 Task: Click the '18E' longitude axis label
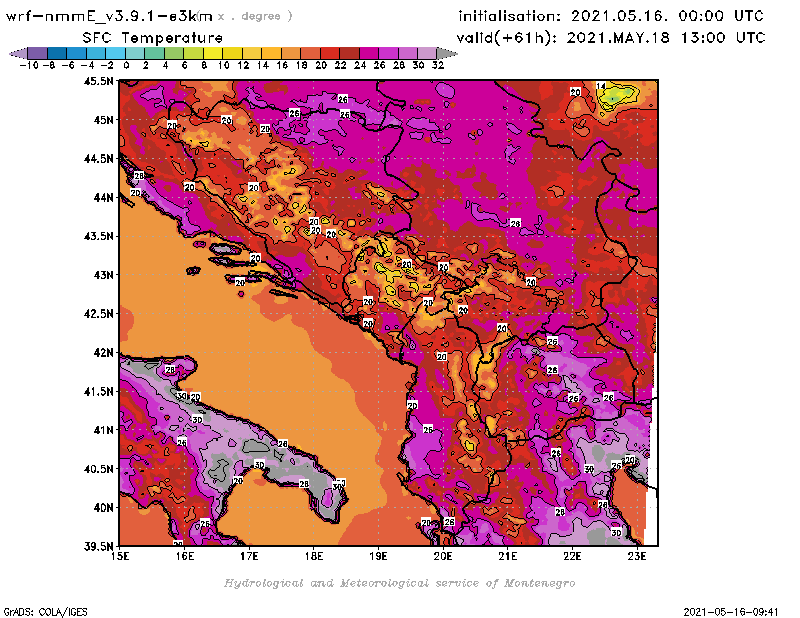pos(314,556)
